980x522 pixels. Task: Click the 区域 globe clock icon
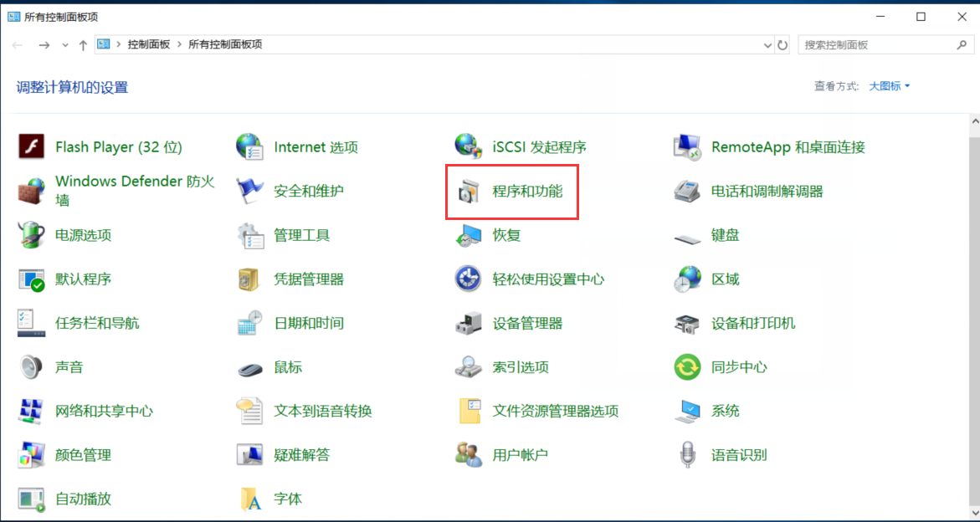687,279
